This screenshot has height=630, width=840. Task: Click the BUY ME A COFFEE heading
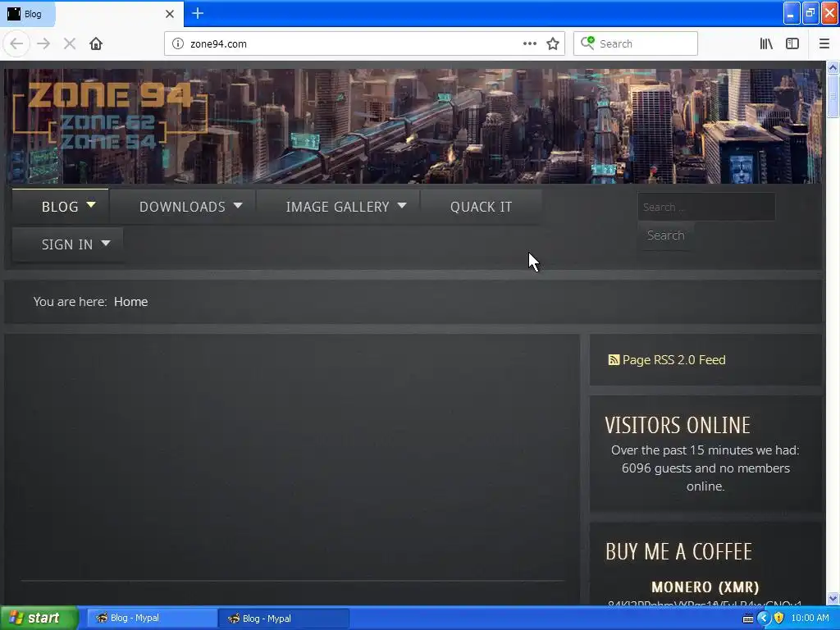tap(678, 552)
